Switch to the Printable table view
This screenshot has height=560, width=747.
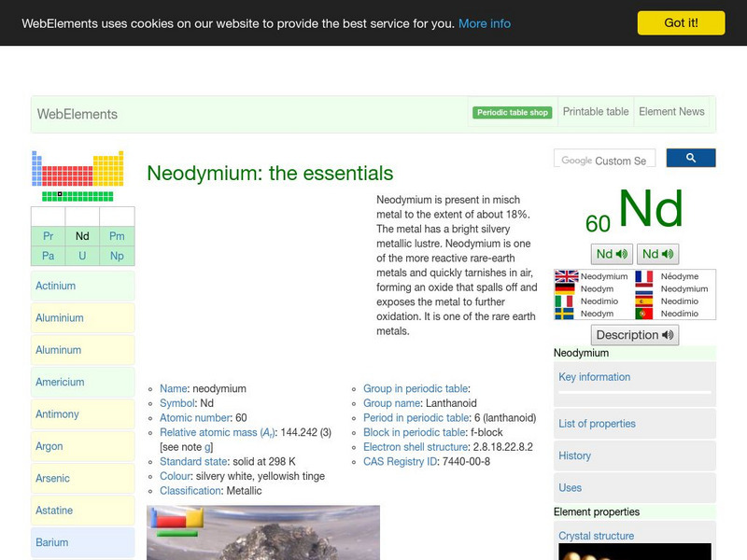click(596, 111)
